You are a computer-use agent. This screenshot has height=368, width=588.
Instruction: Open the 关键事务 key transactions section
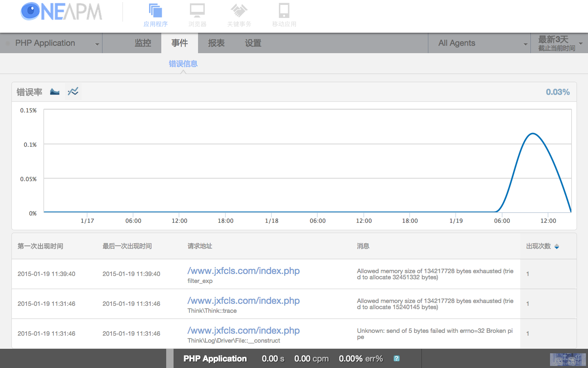click(239, 15)
